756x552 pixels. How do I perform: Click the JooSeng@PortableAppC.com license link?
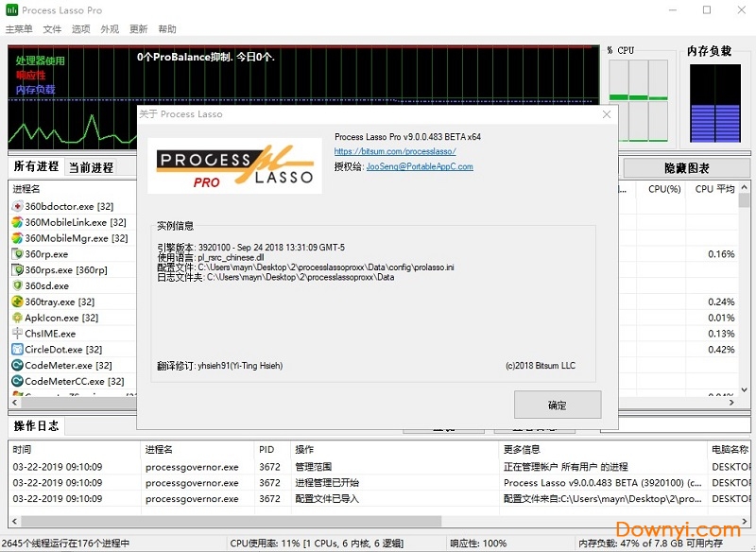420,166
